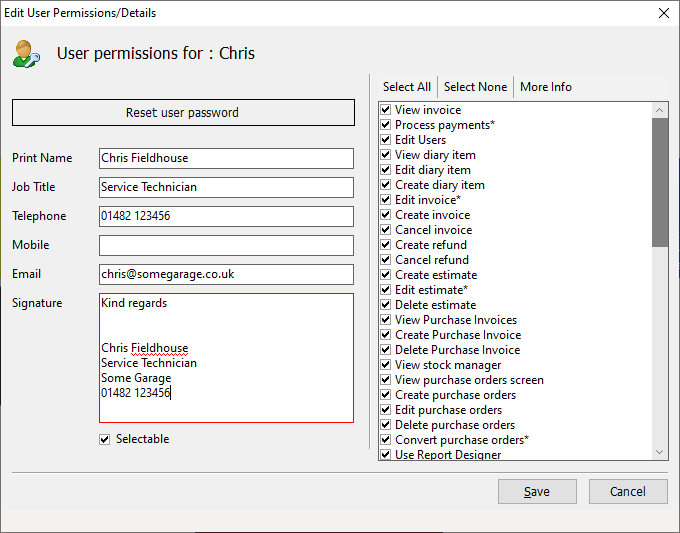The height and width of the screenshot is (533, 680).
Task: Cancel editing user permissions
Action: click(x=628, y=491)
